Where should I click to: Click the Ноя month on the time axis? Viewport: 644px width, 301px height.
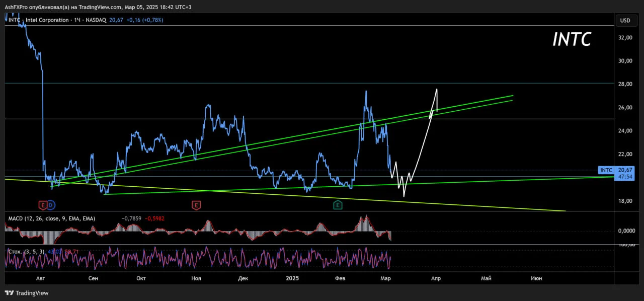tap(196, 278)
